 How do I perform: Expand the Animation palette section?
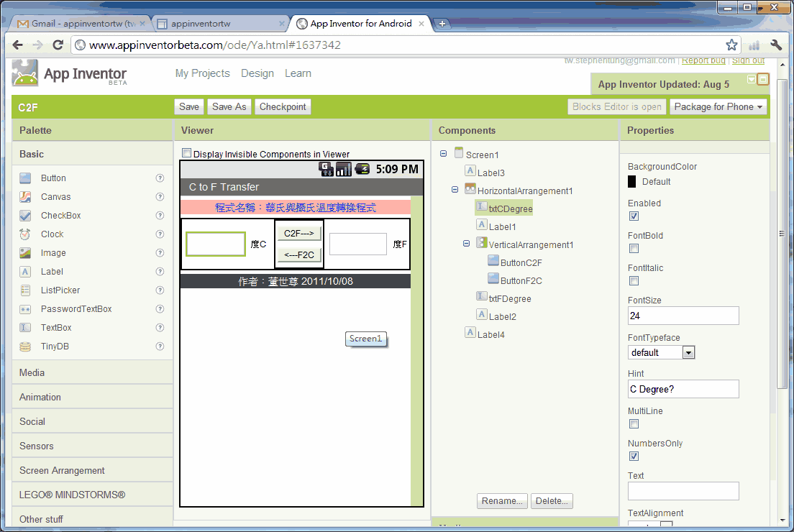click(92, 398)
